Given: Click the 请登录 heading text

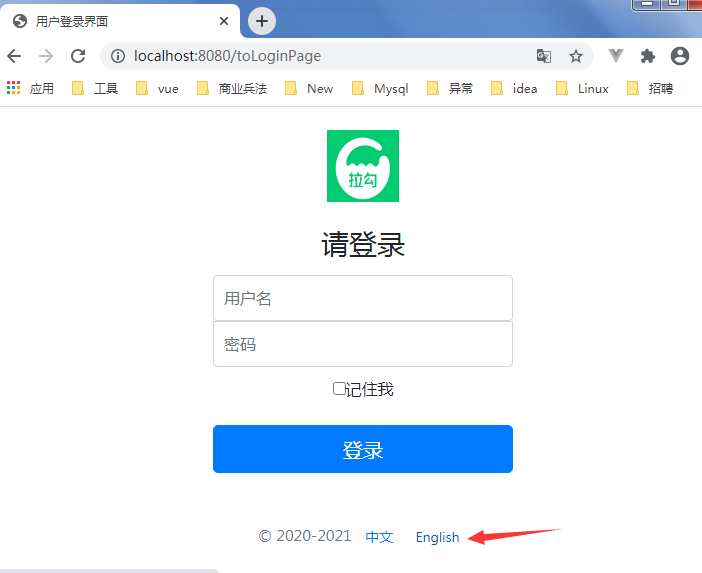Looking at the screenshot, I should [363, 244].
